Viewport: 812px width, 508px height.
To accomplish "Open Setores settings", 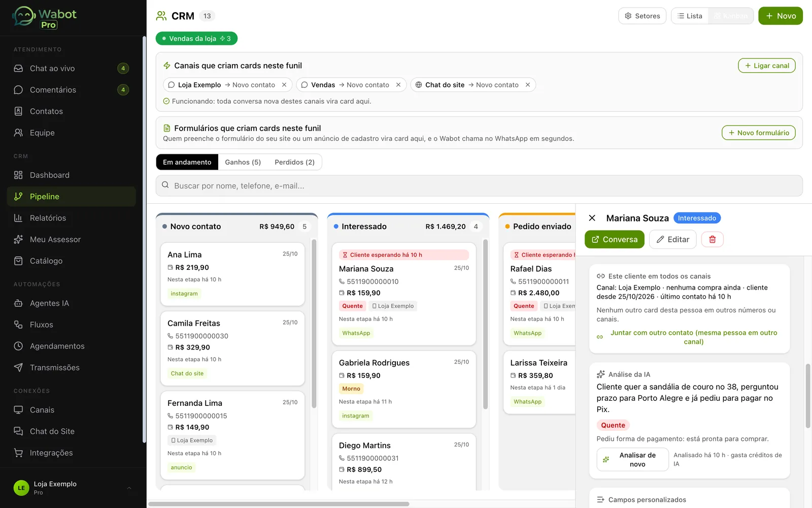I will point(642,16).
